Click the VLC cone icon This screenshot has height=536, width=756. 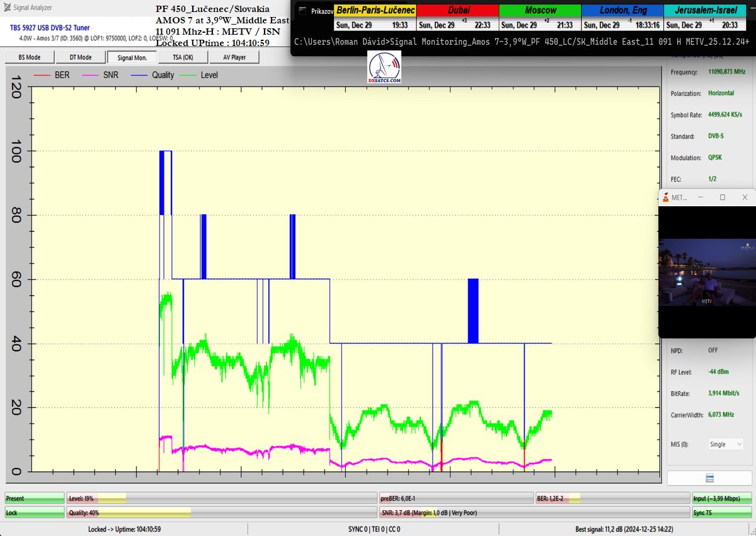click(x=665, y=197)
